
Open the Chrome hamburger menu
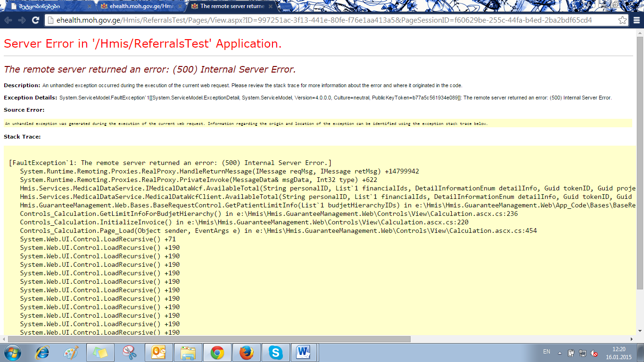click(x=636, y=20)
